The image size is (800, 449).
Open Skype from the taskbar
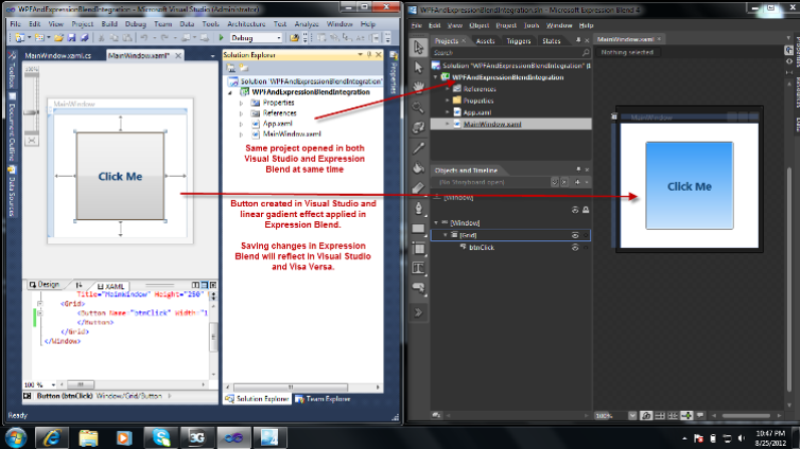[x=161, y=437]
